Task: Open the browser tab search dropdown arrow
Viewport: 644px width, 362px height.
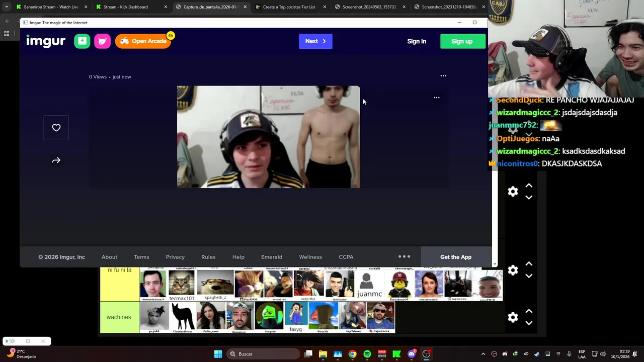Action: coord(6,7)
